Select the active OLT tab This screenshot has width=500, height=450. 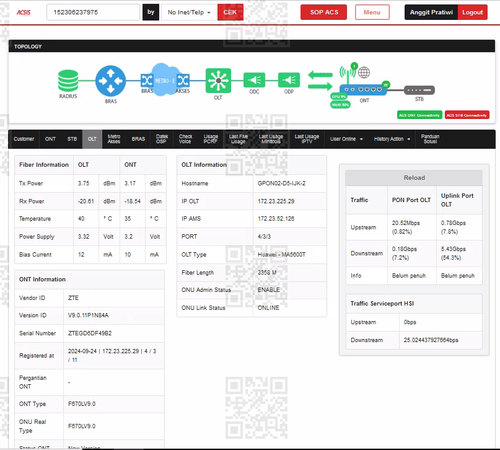pyautogui.click(x=92, y=139)
